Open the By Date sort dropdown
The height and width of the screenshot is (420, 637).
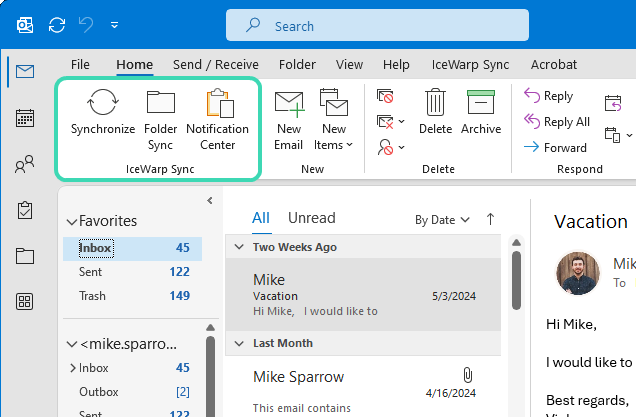tap(441, 219)
